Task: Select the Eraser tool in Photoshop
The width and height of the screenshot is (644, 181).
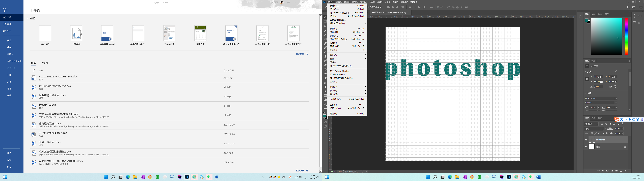Action: click(325, 65)
